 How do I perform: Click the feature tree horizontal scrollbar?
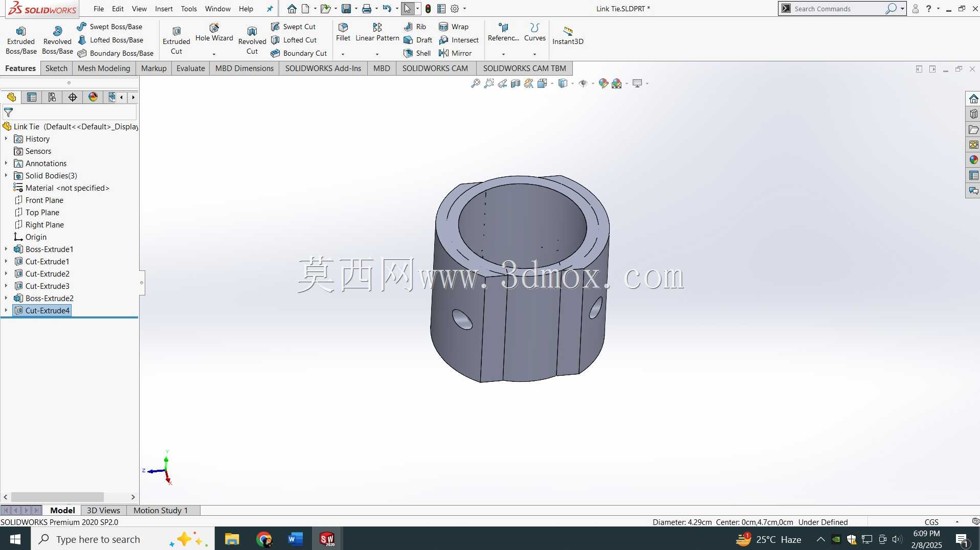57,497
